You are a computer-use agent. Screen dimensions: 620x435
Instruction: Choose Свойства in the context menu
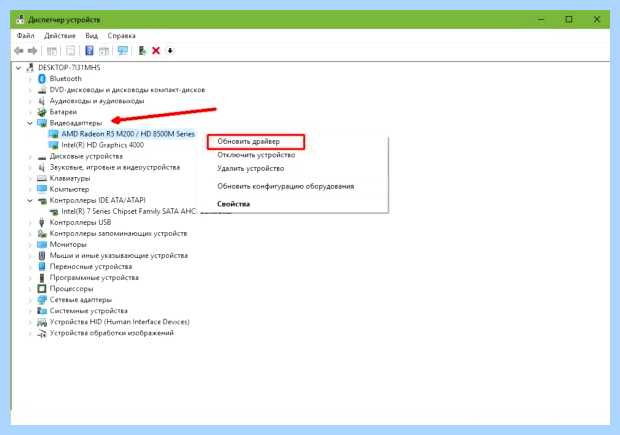pos(233,204)
